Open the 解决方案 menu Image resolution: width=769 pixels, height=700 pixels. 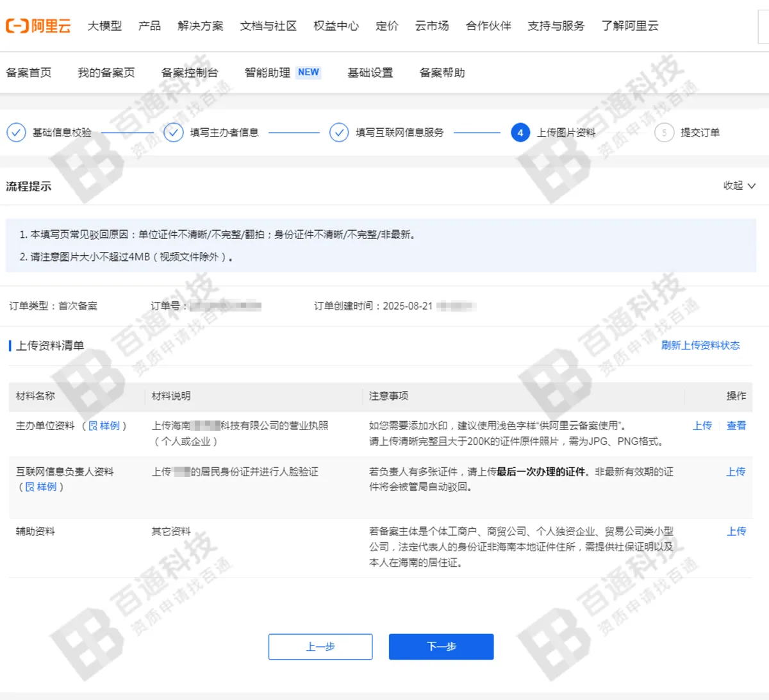pyautogui.click(x=201, y=26)
